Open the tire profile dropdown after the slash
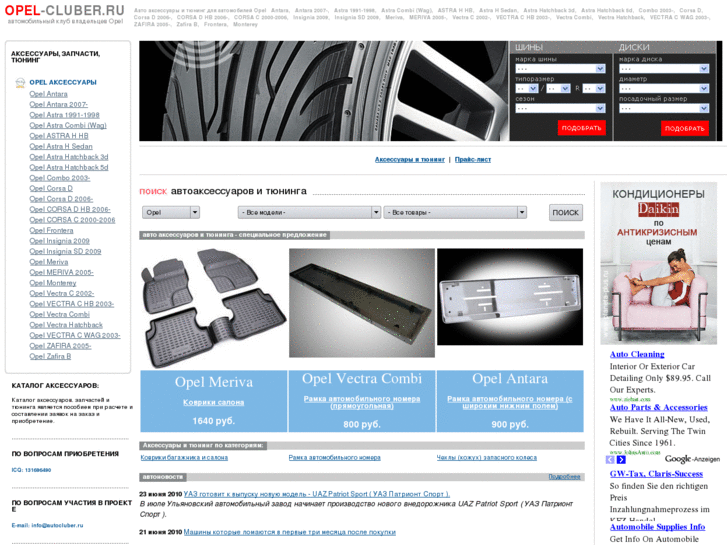The height and width of the screenshot is (545, 727). point(558,89)
